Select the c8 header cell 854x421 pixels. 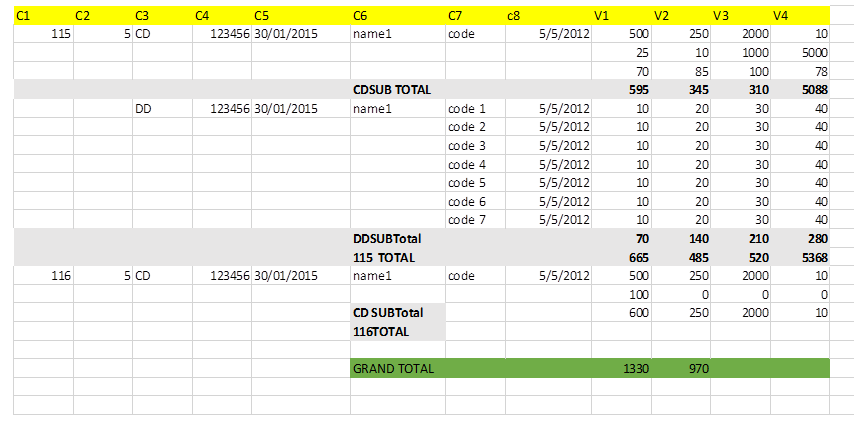pos(548,16)
